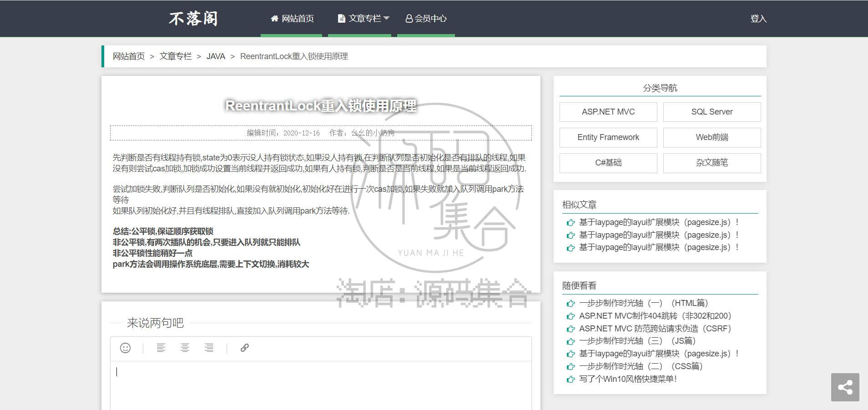This screenshot has width=868, height=410.
Task: Open the Entity Framework category
Action: pyautogui.click(x=608, y=137)
